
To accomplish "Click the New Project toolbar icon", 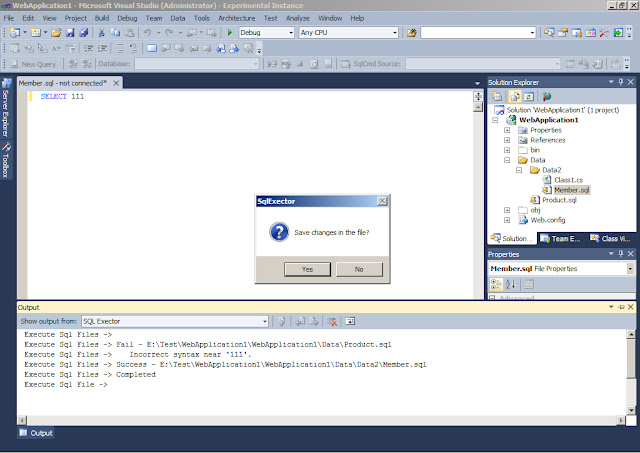I will [15, 33].
